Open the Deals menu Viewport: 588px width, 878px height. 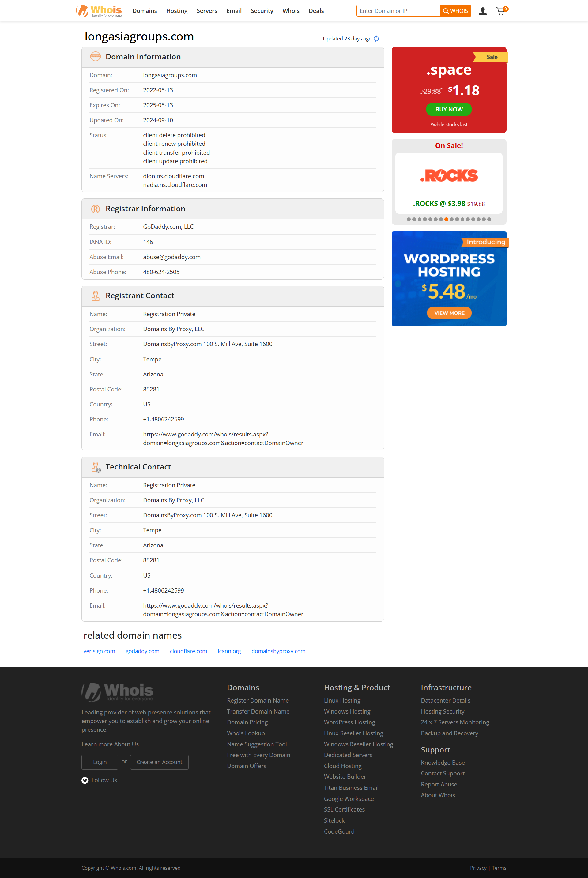click(x=316, y=11)
